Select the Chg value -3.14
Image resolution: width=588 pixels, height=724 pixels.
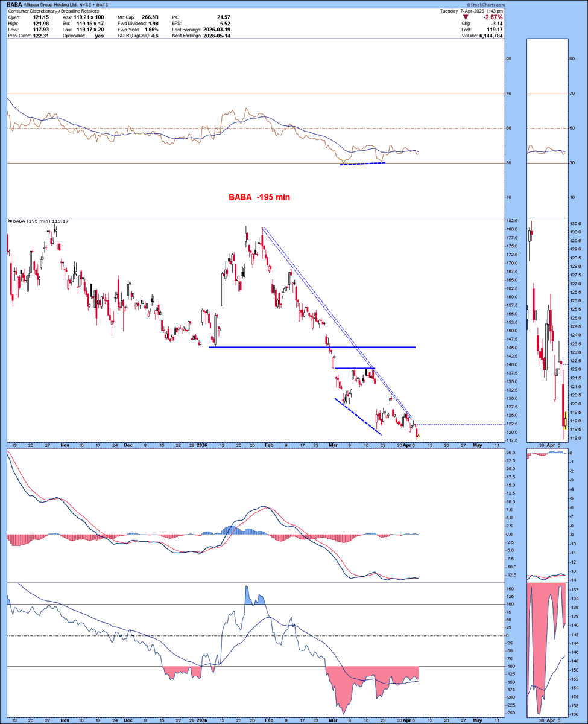[x=498, y=23]
